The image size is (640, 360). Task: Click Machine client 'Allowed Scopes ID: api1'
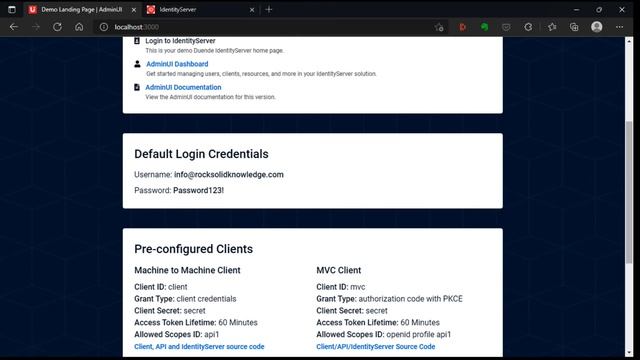tap(177, 334)
